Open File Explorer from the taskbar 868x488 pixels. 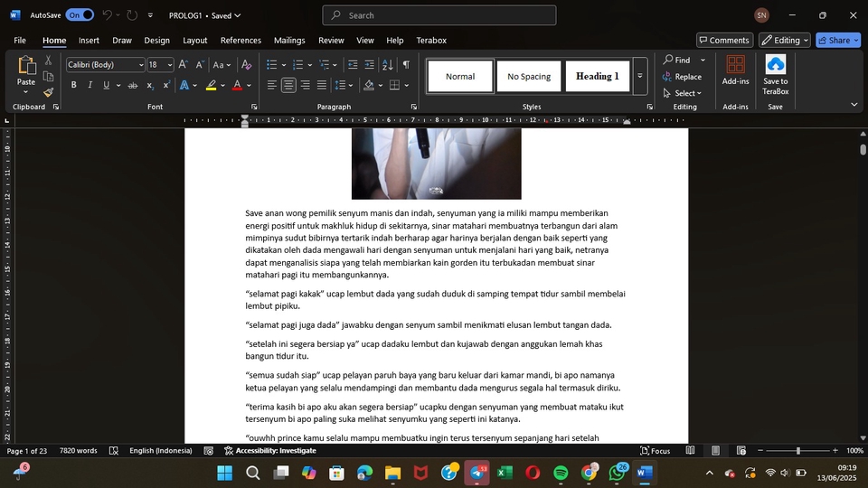(392, 473)
